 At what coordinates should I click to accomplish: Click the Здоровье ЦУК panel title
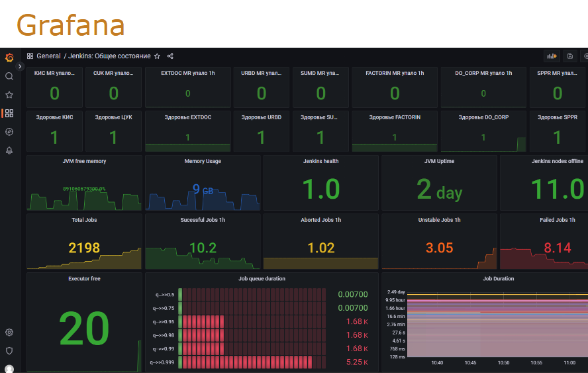click(113, 117)
